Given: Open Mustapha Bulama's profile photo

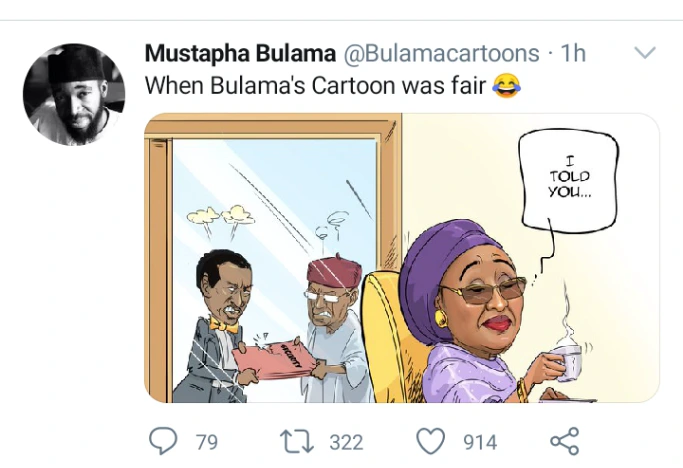Looking at the screenshot, I should pyautogui.click(x=74, y=94).
